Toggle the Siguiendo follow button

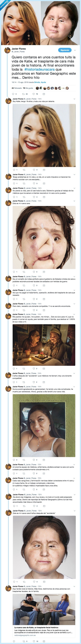65,50
